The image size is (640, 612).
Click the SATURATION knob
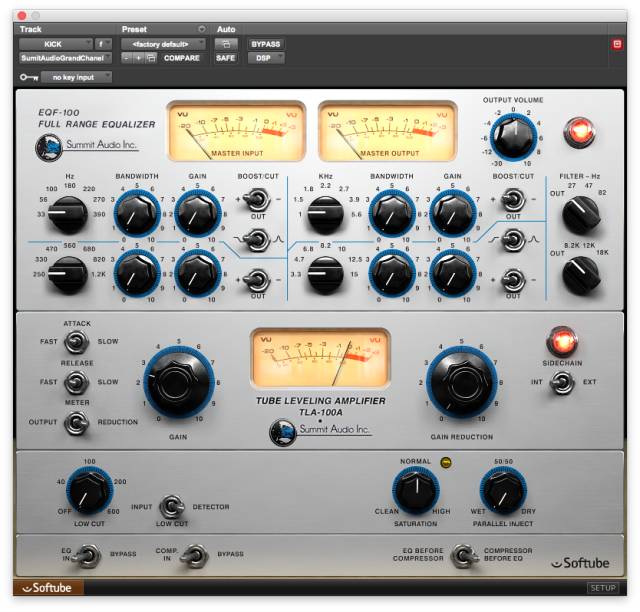[416, 491]
